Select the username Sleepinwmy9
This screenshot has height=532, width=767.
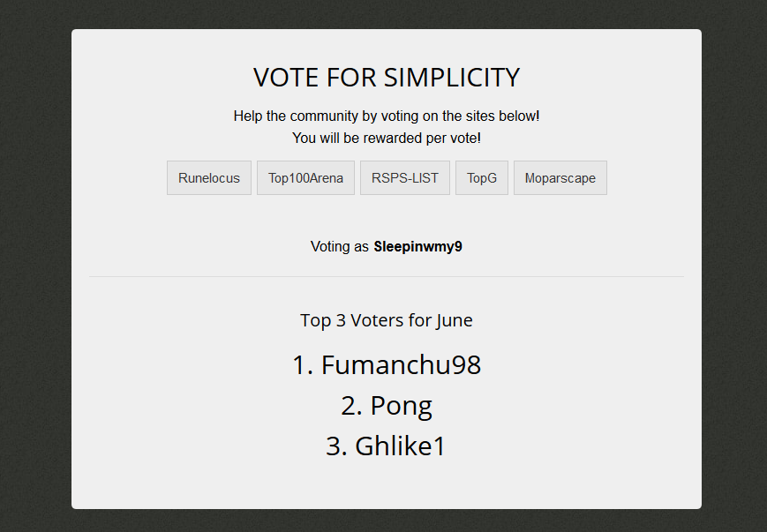(x=417, y=247)
